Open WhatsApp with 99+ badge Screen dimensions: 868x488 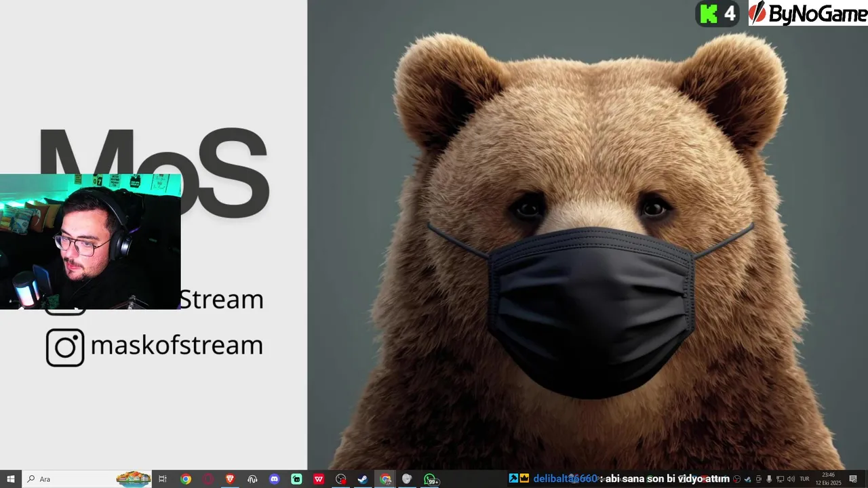click(x=431, y=479)
